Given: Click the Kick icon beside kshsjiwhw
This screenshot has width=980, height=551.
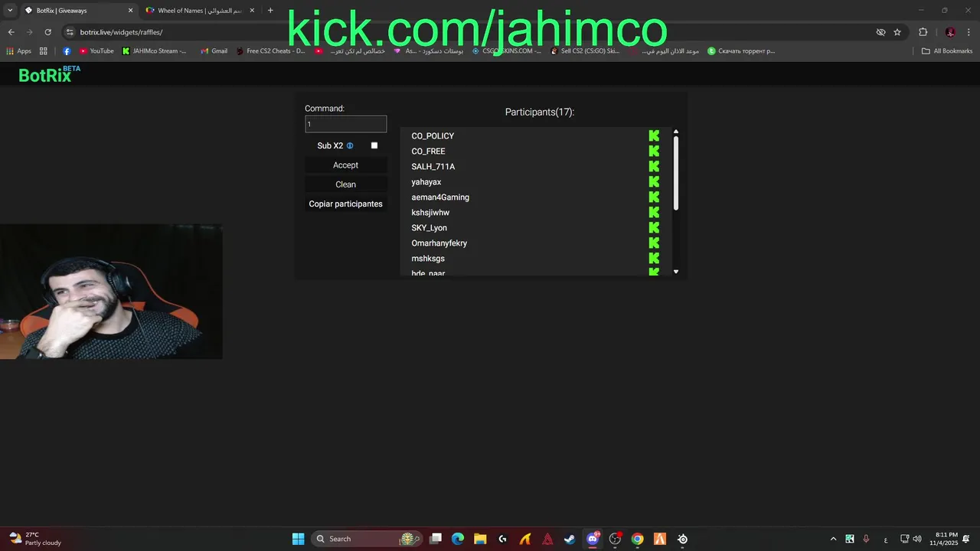Looking at the screenshot, I should pyautogui.click(x=654, y=212).
